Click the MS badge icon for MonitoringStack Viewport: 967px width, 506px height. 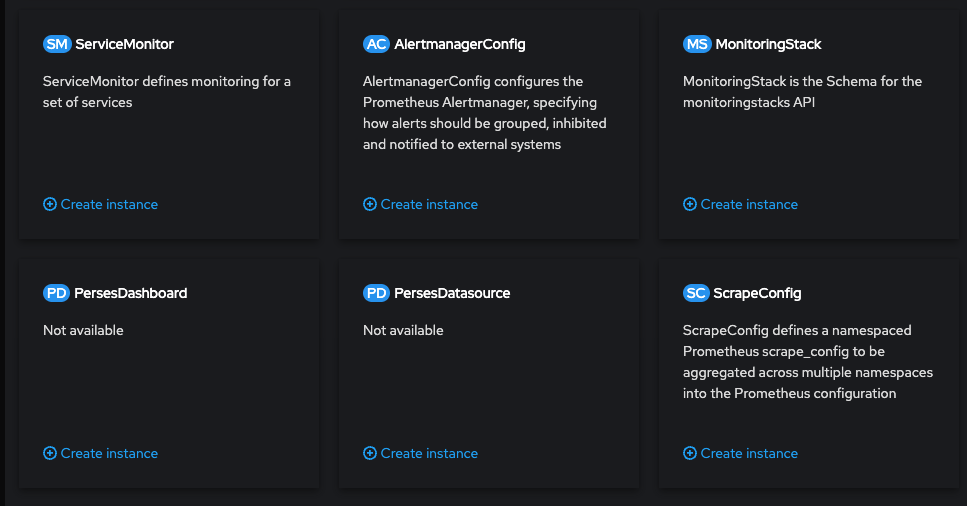coord(697,44)
